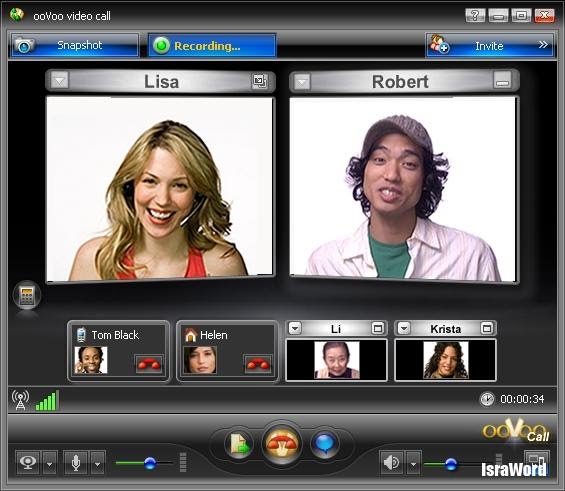The height and width of the screenshot is (491, 565).
Task: Click the home icon beside Helen
Action: click(191, 335)
